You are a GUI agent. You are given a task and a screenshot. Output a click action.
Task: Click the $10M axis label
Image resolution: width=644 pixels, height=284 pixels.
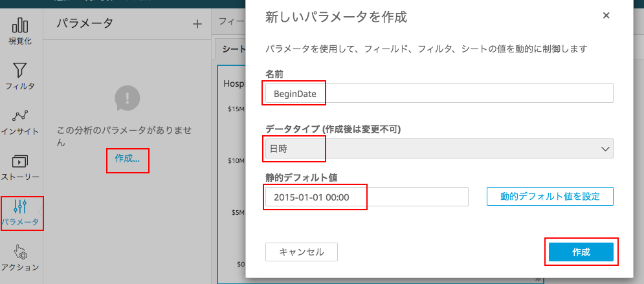(x=237, y=160)
